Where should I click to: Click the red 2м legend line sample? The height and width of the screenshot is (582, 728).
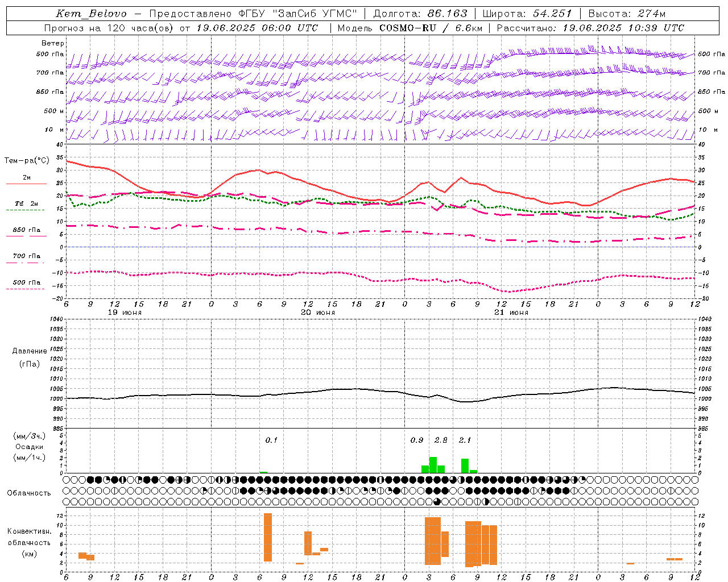click(x=26, y=184)
